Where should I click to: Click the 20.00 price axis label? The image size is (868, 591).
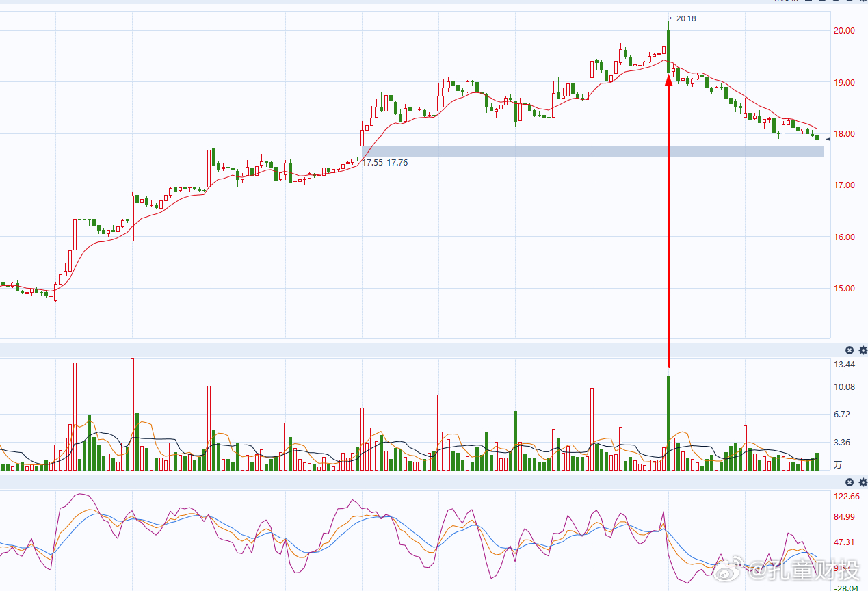click(x=844, y=31)
